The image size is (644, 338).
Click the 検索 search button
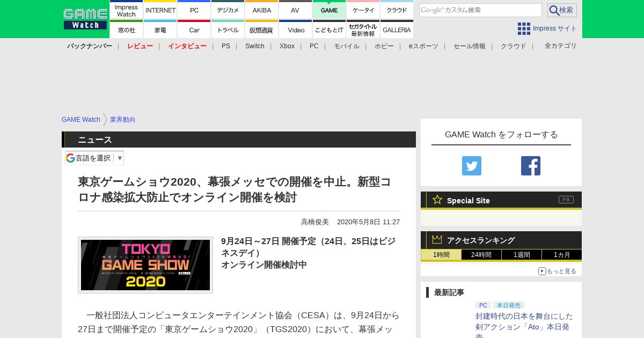pyautogui.click(x=562, y=10)
